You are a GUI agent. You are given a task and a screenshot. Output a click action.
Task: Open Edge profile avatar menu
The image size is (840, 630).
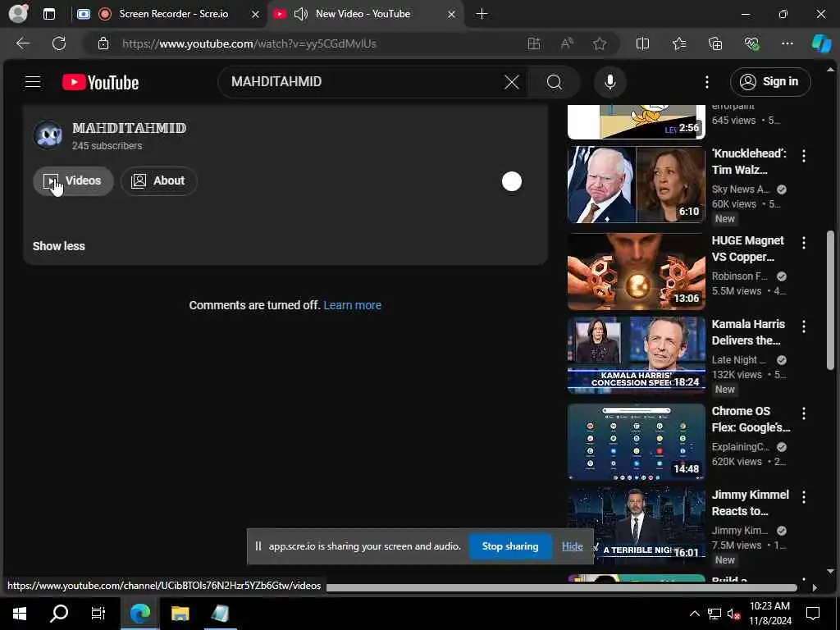[x=18, y=14]
